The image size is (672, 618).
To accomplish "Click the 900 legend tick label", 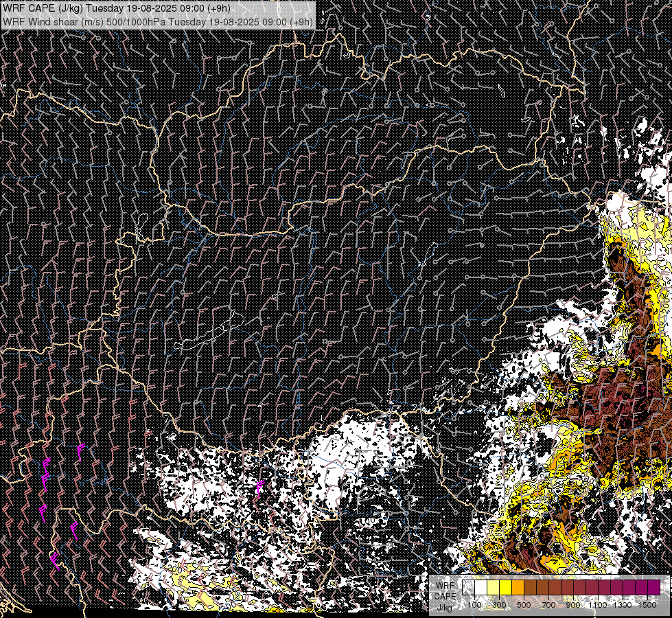I will (x=573, y=605).
